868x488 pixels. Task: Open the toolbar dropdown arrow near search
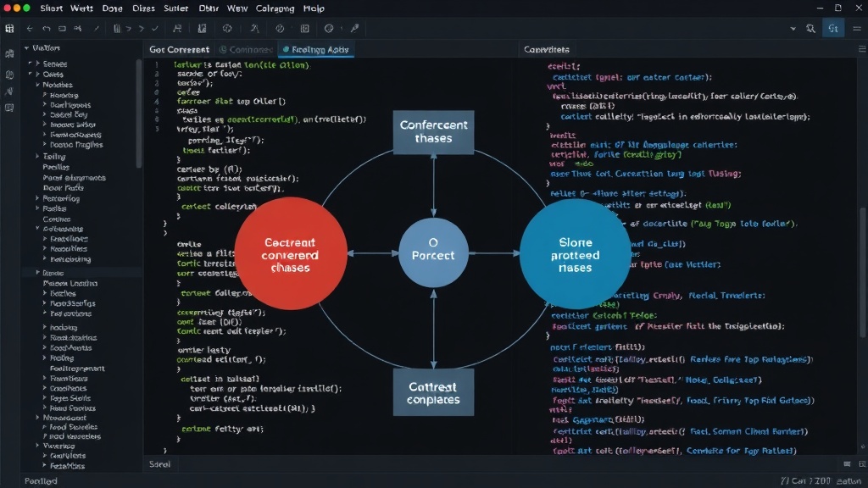793,29
